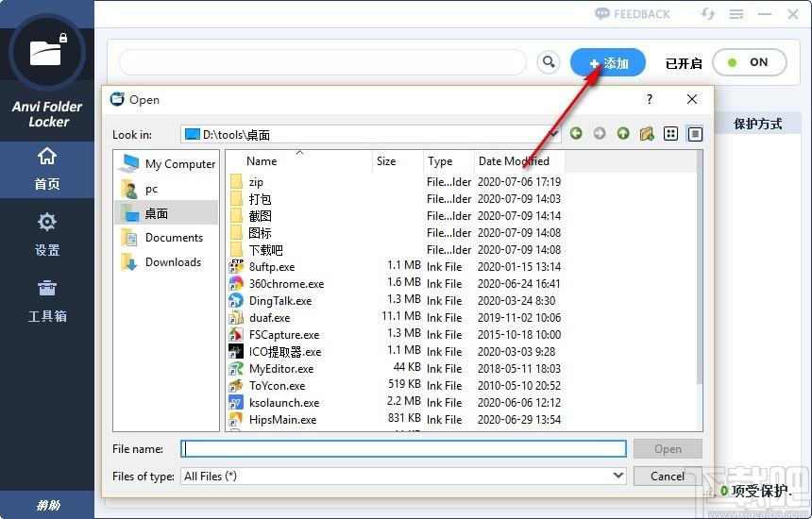Select the 360chrome.exe file

[286, 284]
